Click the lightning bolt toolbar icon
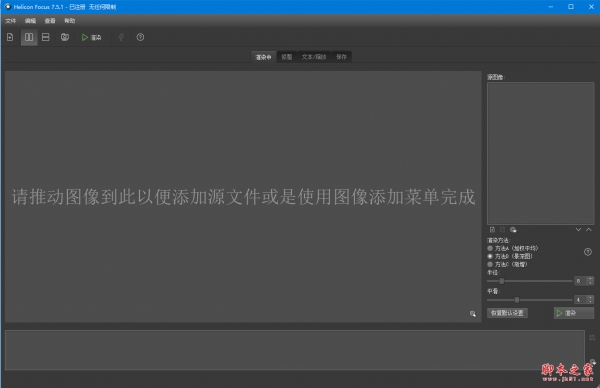Screen dimensions: 600x388 tap(121, 37)
